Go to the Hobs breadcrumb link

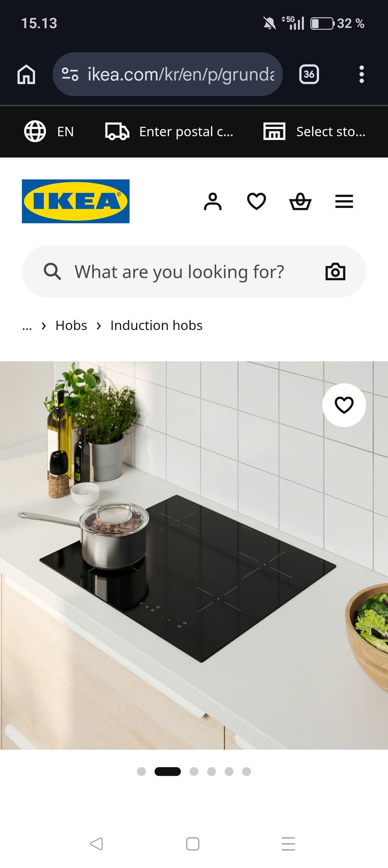tap(71, 326)
